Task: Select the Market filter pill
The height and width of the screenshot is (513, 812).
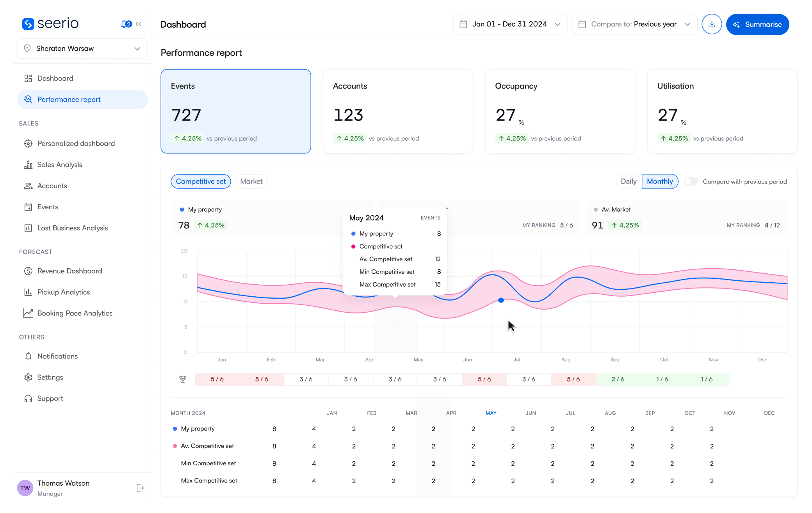Action: (x=251, y=181)
